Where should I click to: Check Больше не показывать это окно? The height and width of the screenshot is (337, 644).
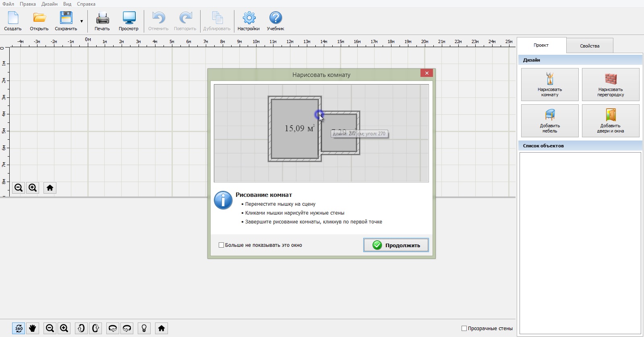pyautogui.click(x=221, y=245)
